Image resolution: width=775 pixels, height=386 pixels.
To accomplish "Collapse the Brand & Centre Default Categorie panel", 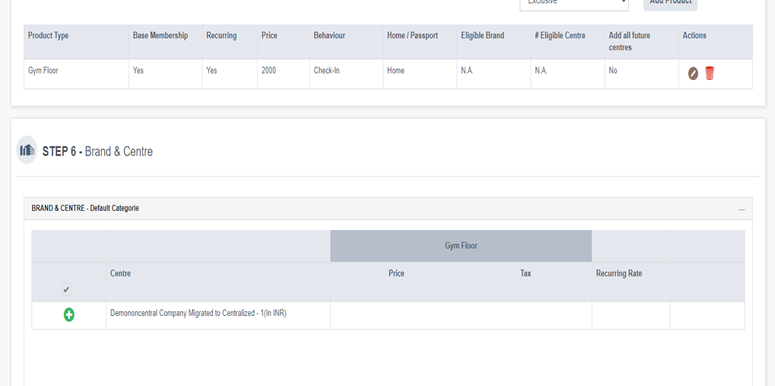I will tap(741, 210).
